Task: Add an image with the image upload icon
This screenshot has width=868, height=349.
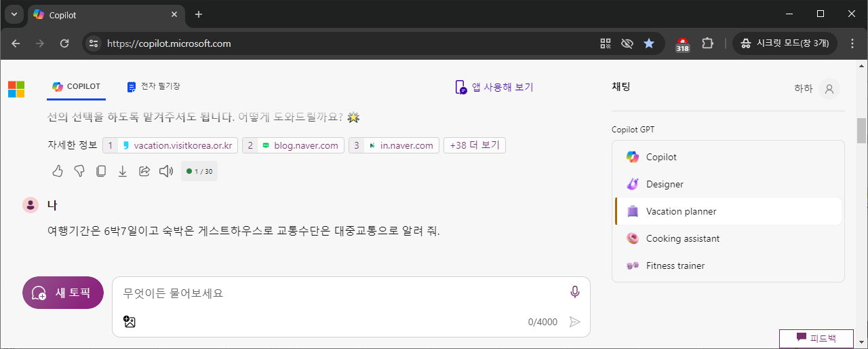Action: [x=130, y=322]
